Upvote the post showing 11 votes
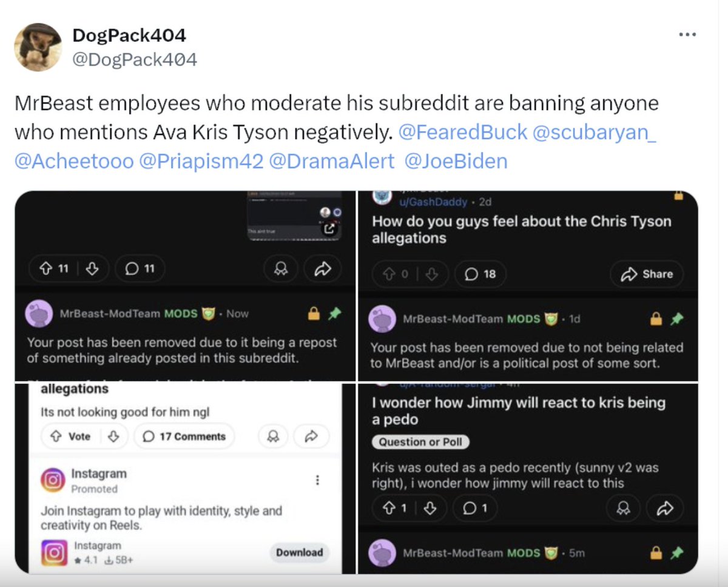728x587 pixels. pos(45,269)
